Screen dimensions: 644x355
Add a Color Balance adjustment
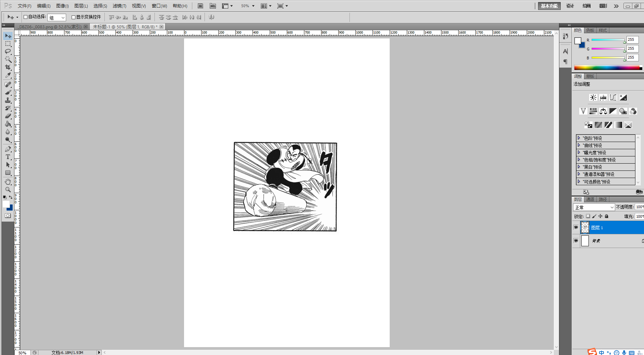603,111
